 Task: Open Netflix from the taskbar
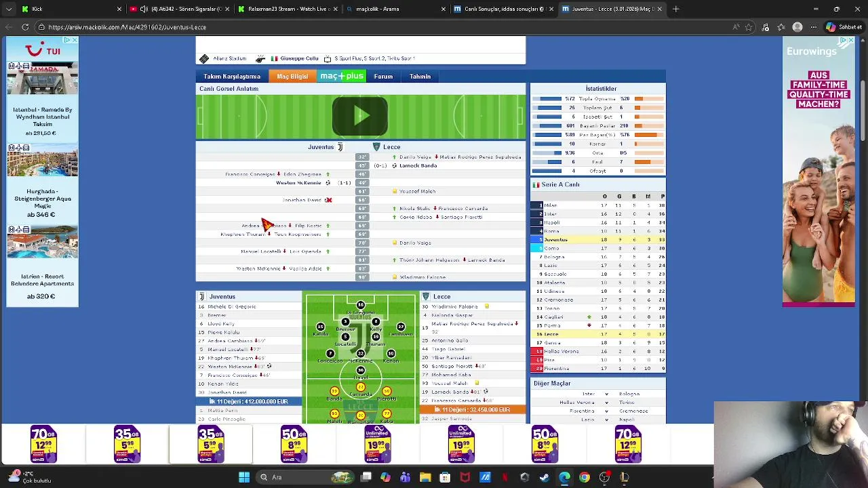coord(505,477)
